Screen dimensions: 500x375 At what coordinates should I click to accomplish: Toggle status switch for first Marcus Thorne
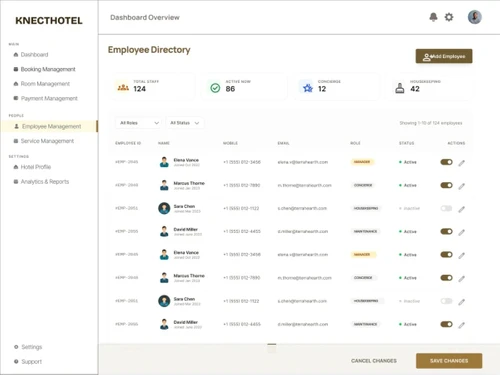tap(446, 185)
